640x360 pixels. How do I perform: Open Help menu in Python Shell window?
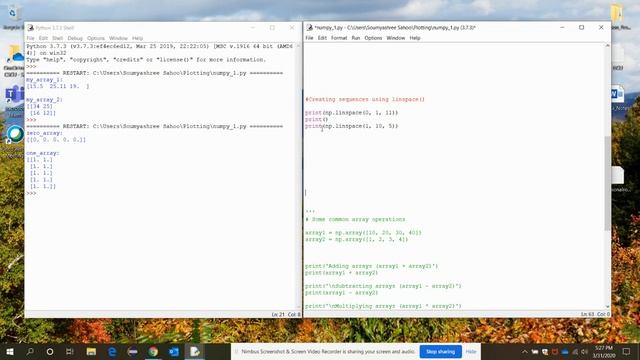[138, 38]
